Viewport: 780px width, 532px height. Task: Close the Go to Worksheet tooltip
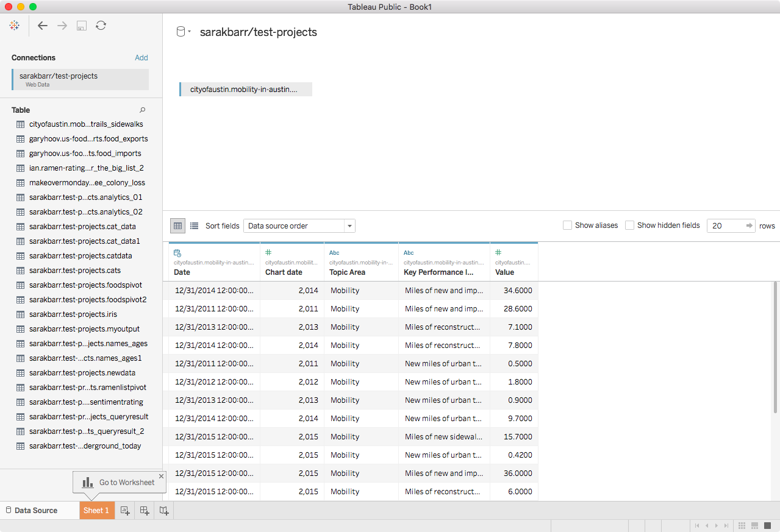(x=161, y=476)
